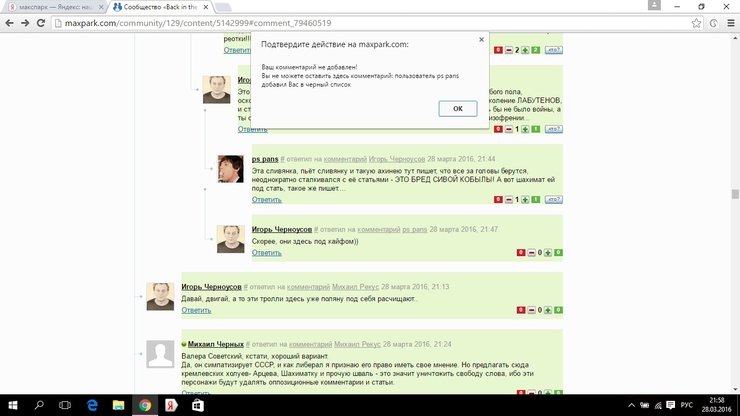Click OK in the confirmation dialog
740x416 pixels.
[x=457, y=108]
